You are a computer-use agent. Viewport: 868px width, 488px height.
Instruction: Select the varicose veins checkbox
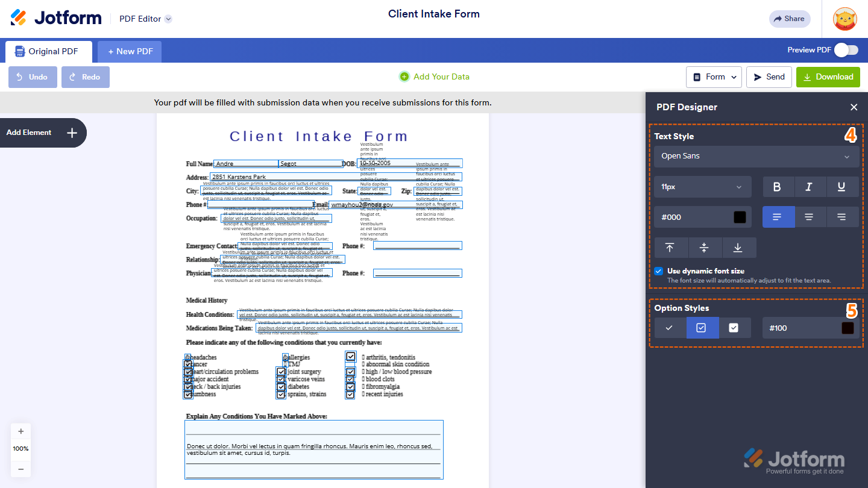tap(281, 380)
